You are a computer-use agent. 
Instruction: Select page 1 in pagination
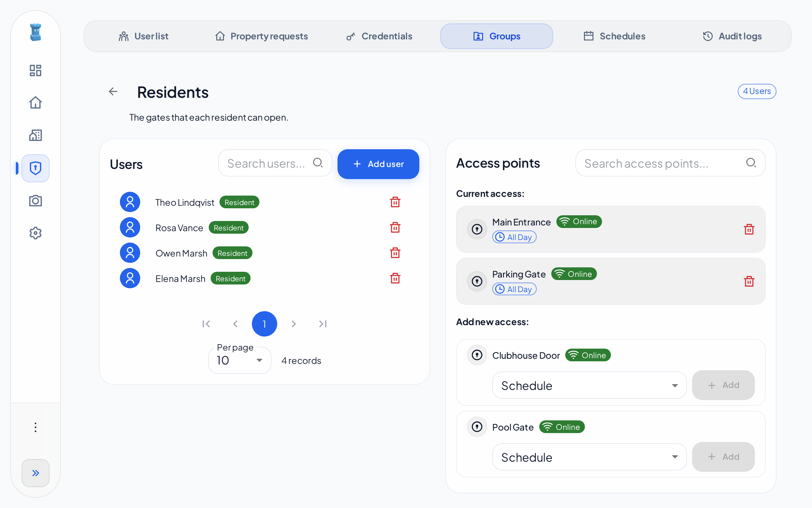265,324
